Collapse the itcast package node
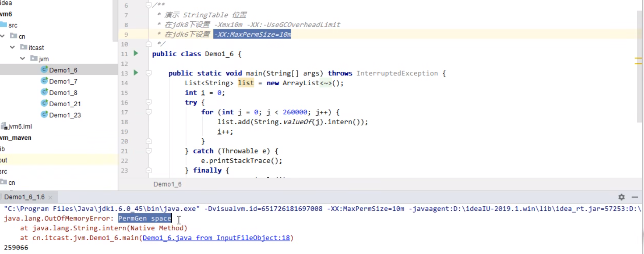644x254 pixels. pyautogui.click(x=12, y=47)
